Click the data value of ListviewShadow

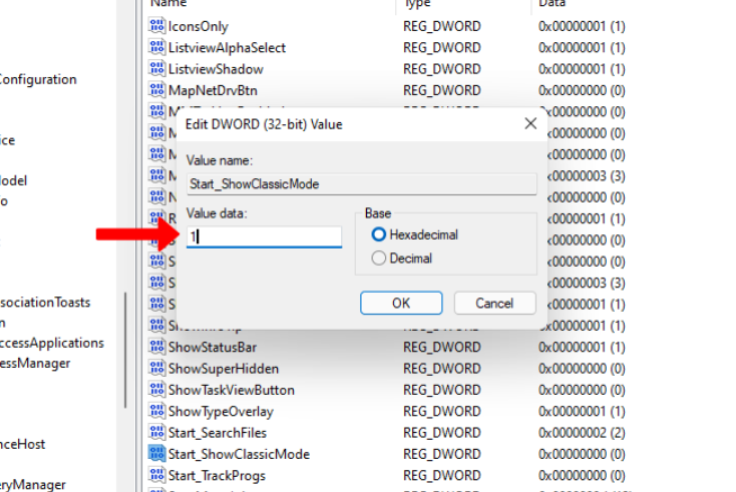[x=582, y=69]
